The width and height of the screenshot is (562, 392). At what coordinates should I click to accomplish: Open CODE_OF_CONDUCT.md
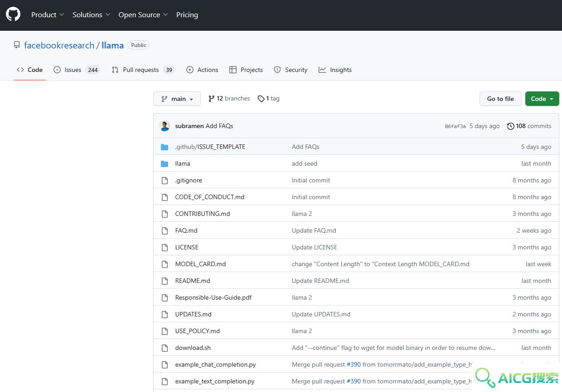click(210, 197)
